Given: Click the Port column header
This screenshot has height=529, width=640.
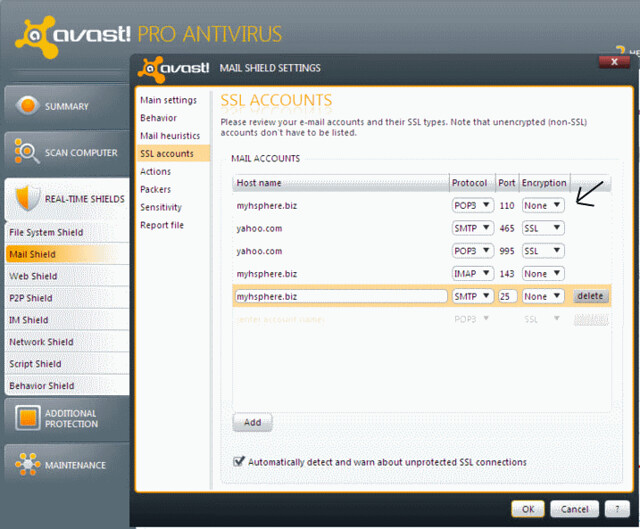Looking at the screenshot, I should click(x=507, y=183).
